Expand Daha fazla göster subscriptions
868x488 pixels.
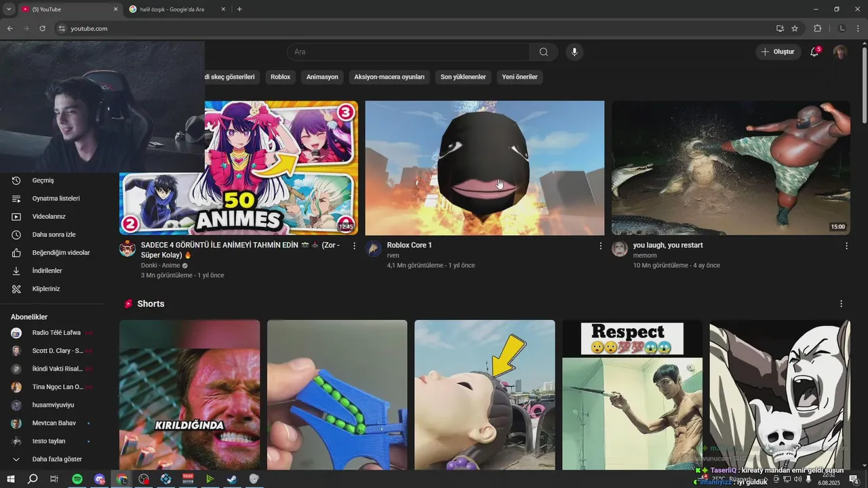point(52,459)
